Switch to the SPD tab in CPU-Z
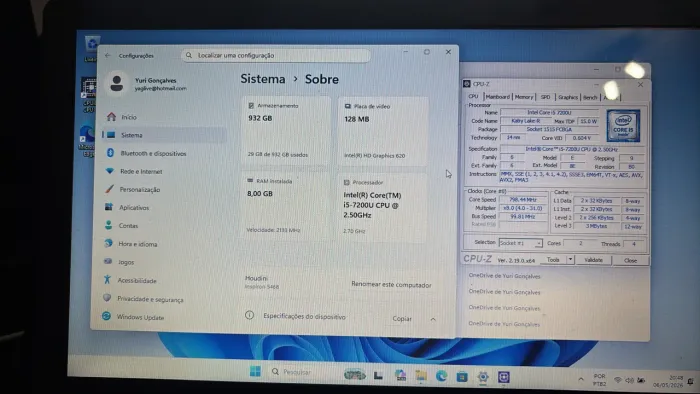Image resolution: width=700 pixels, height=394 pixels. [546, 97]
